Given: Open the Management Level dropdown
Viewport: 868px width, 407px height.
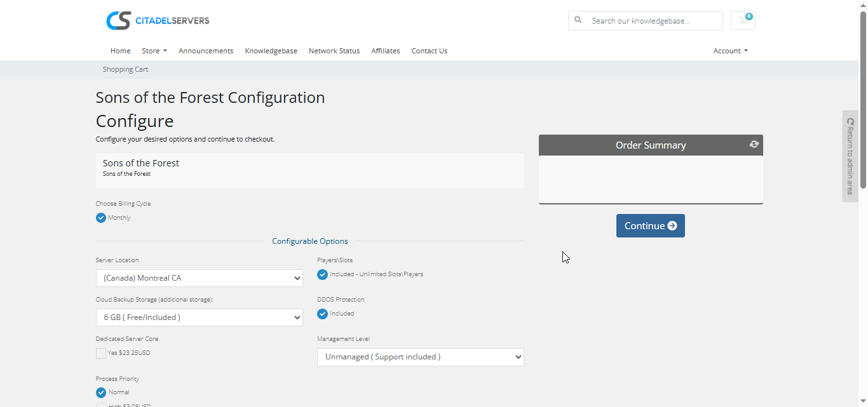Looking at the screenshot, I should [x=420, y=357].
